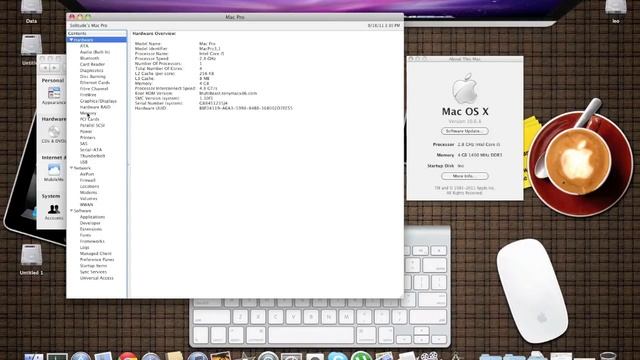This screenshot has height=360, width=640.
Task: Select Serial-ATA in the sidebar
Action: pyautogui.click(x=91, y=150)
